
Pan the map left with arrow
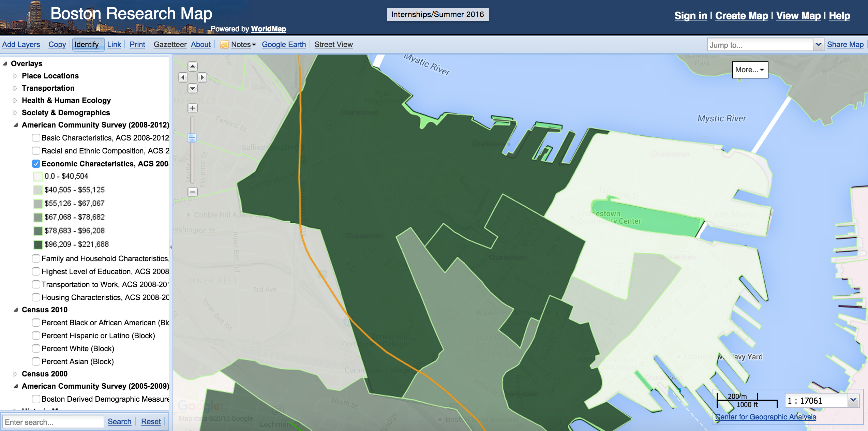183,77
